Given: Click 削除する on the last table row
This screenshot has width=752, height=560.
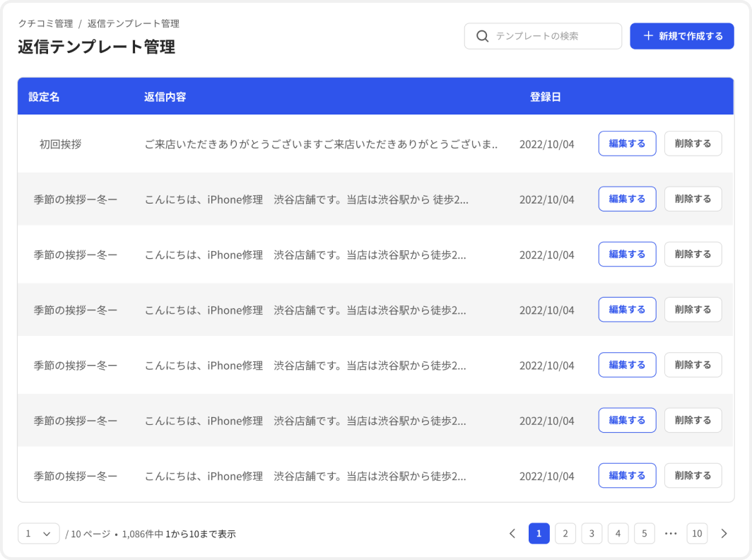Looking at the screenshot, I should tap(693, 475).
